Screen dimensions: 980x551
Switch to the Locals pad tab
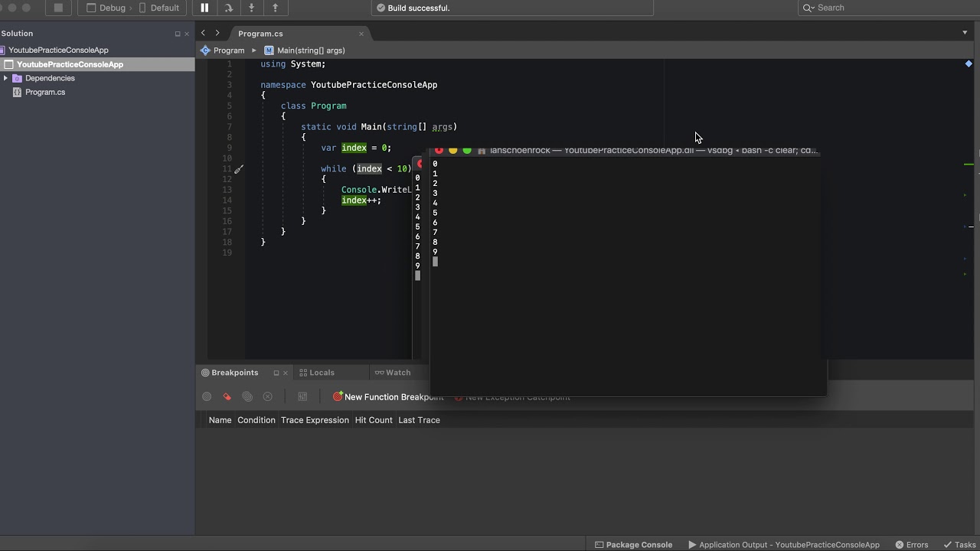pos(317,373)
